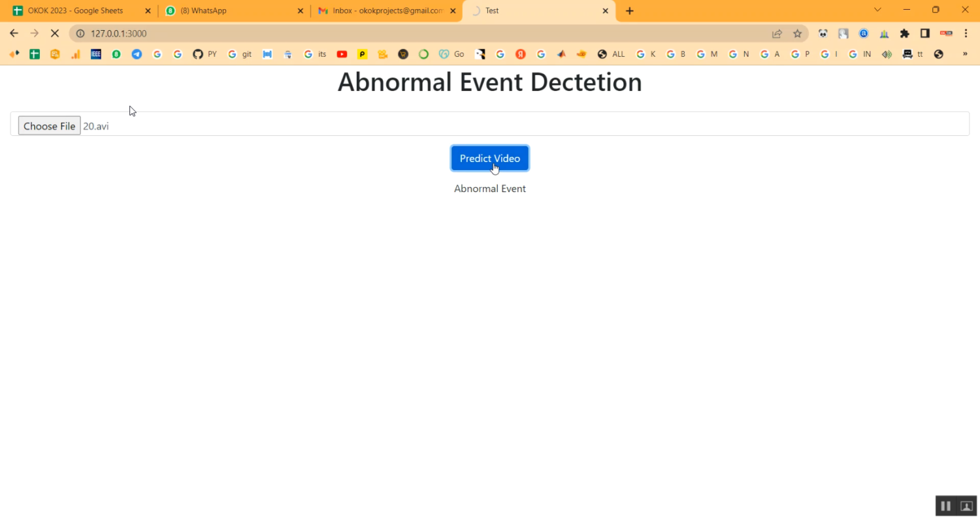Switch to the Gmail Inbox tab
Viewport: 980px width, 519px height.
click(x=387, y=11)
